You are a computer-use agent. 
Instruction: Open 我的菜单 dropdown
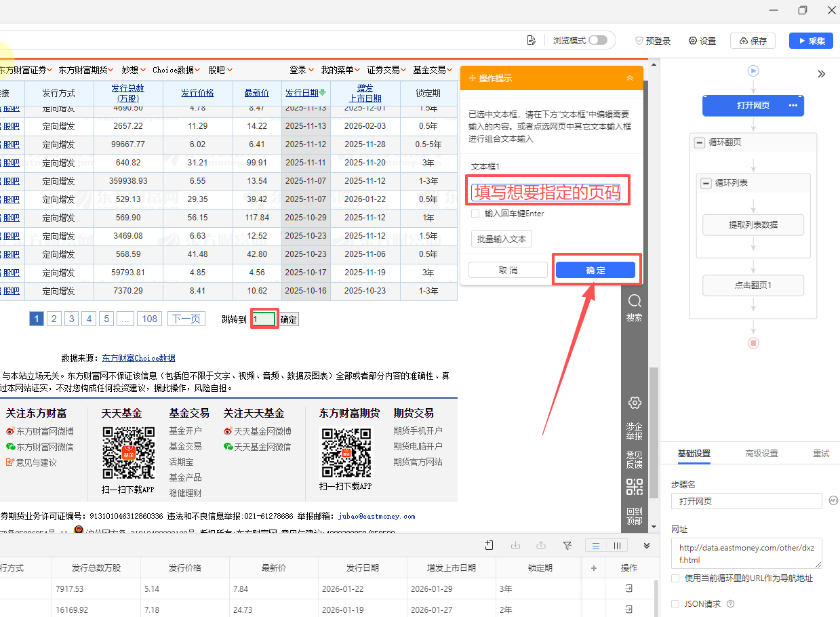pos(340,70)
